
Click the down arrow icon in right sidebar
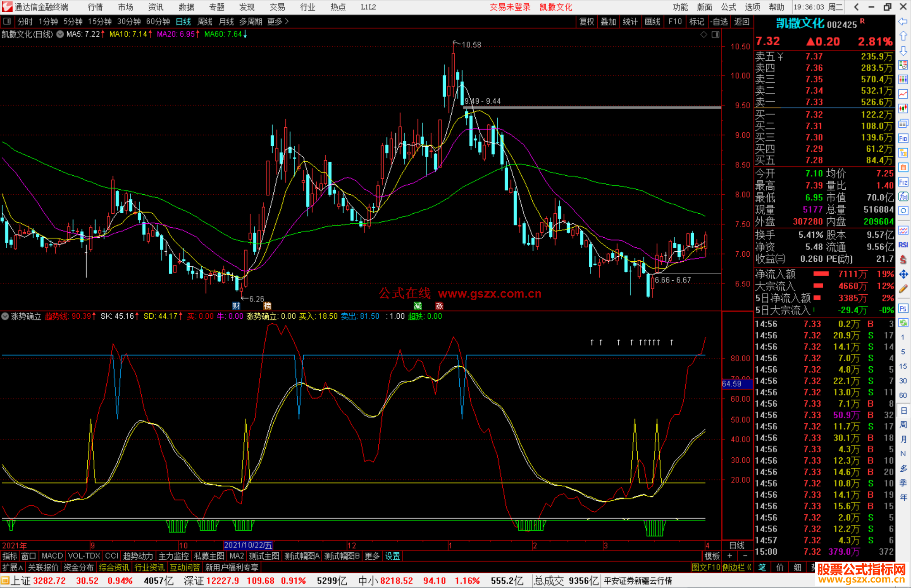[x=903, y=51]
